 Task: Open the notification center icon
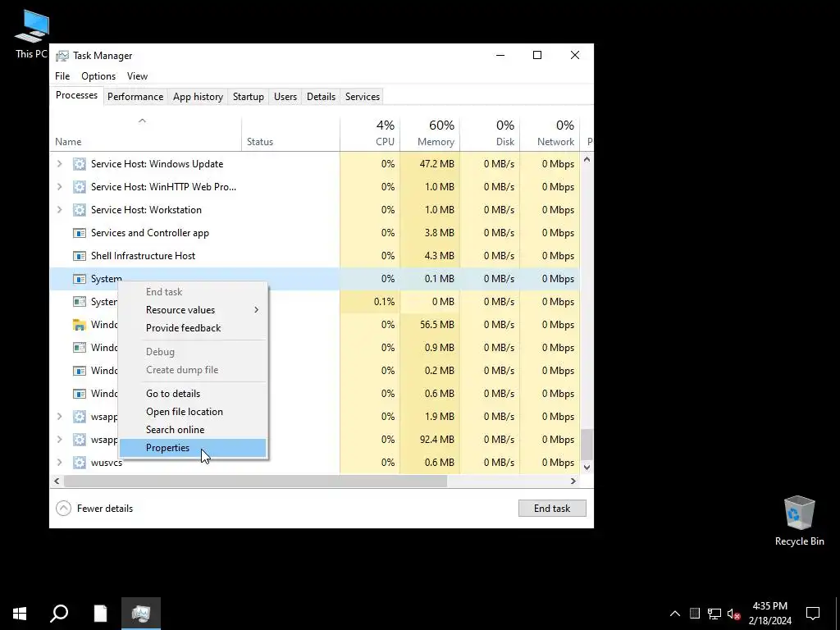click(813, 613)
